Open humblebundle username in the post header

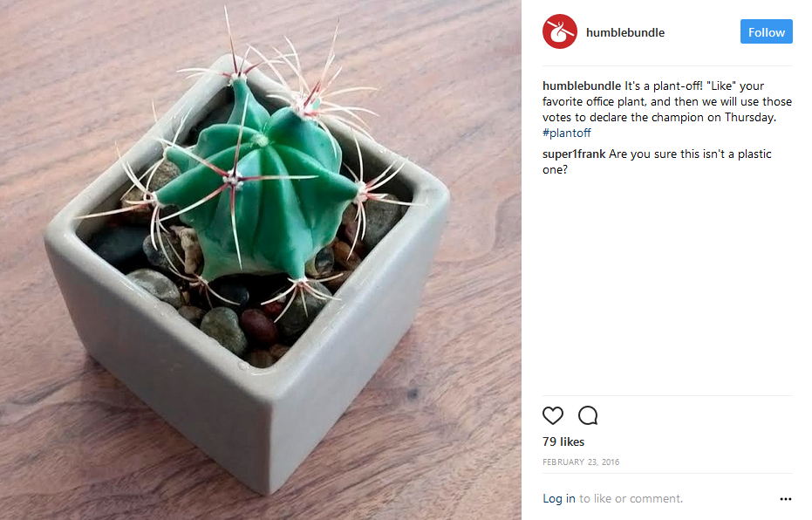625,32
